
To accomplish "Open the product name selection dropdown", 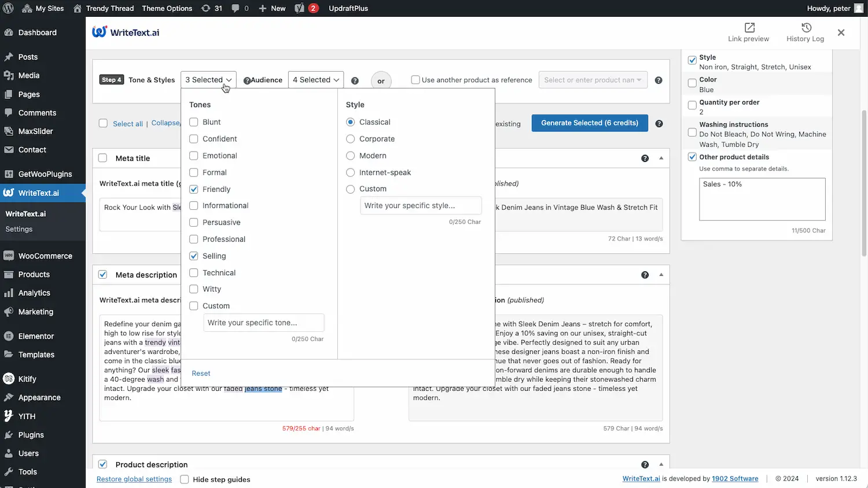I will click(593, 80).
